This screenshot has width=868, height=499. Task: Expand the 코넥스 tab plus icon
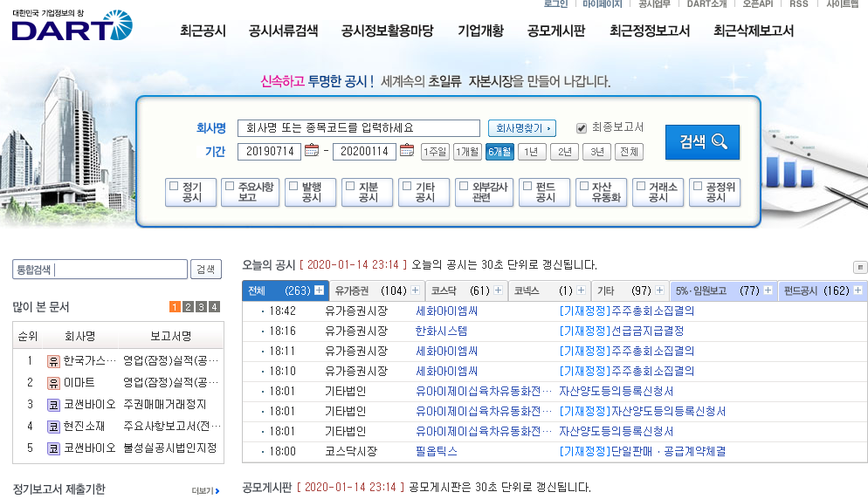(581, 290)
